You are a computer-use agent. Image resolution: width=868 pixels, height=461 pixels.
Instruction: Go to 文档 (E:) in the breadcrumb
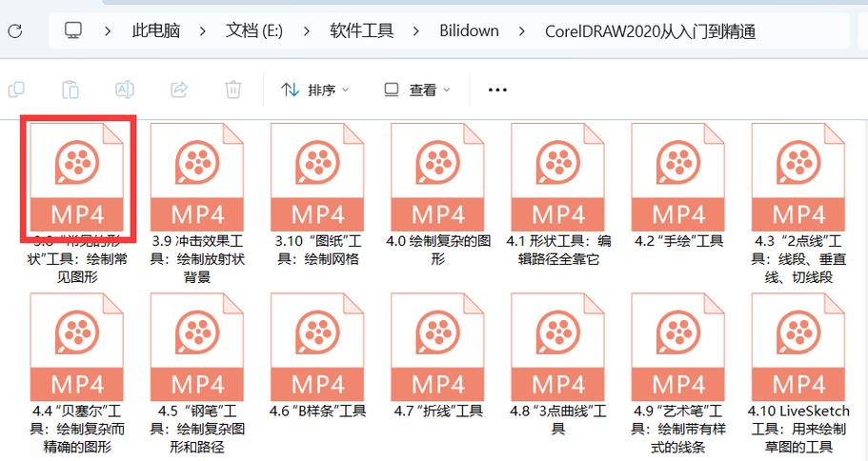(x=254, y=31)
